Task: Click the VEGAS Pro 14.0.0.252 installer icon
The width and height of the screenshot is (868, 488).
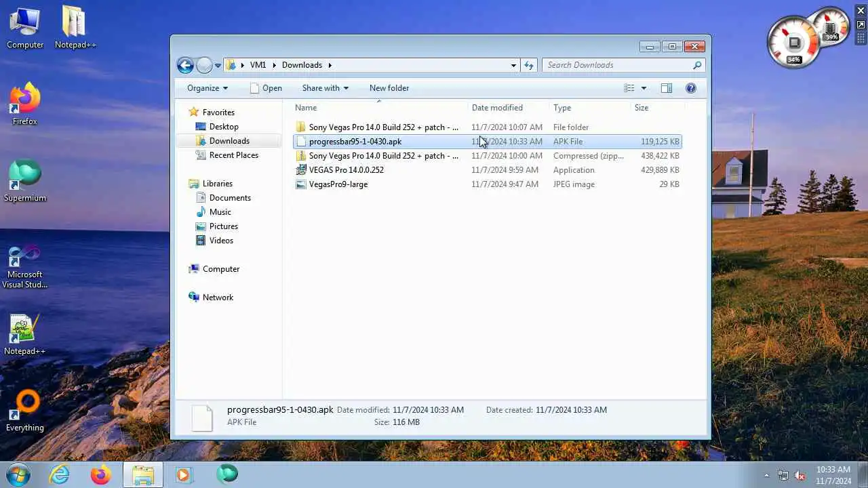Action: coord(301,170)
